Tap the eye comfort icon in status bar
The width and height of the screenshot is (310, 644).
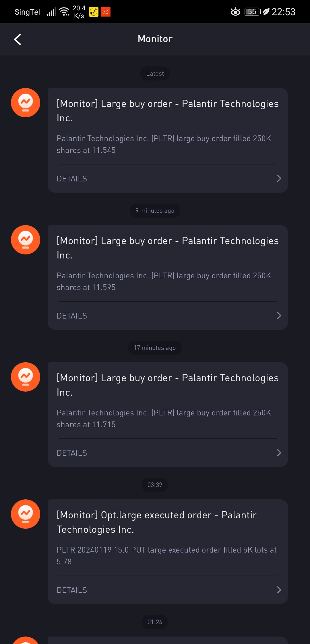pyautogui.click(x=235, y=12)
